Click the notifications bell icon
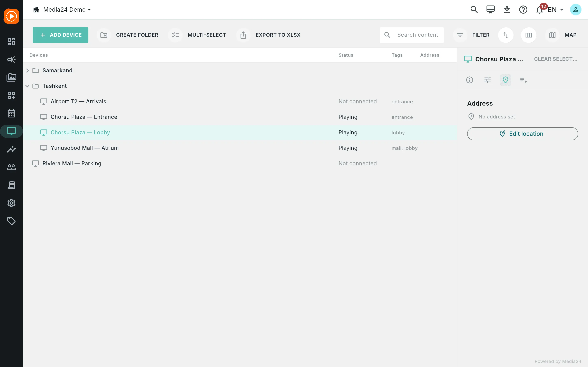Screen dimensions: 588x367 [539, 10]
